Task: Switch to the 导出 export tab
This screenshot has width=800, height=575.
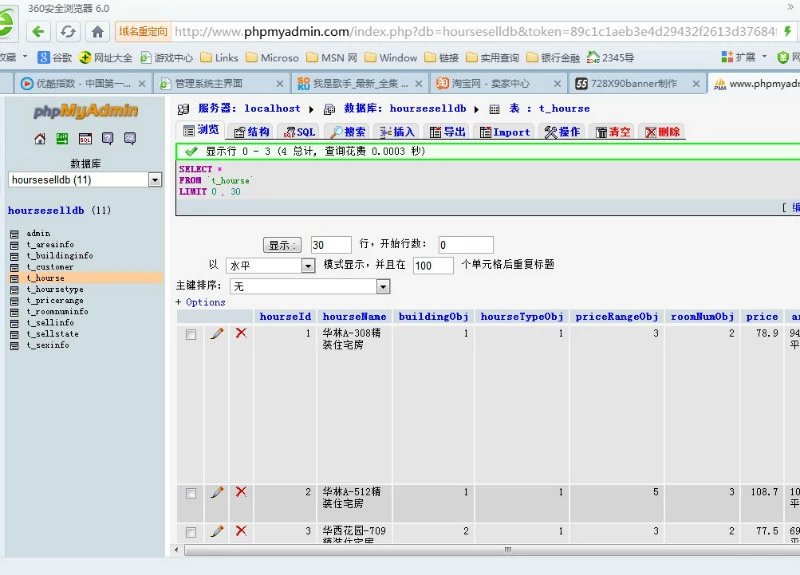Action: 447,132
